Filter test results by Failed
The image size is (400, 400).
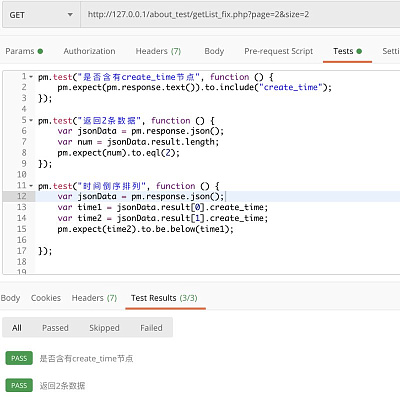click(151, 328)
